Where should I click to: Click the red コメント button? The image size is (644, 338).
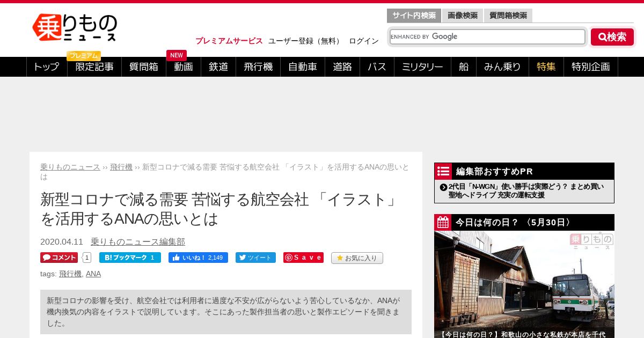59,258
